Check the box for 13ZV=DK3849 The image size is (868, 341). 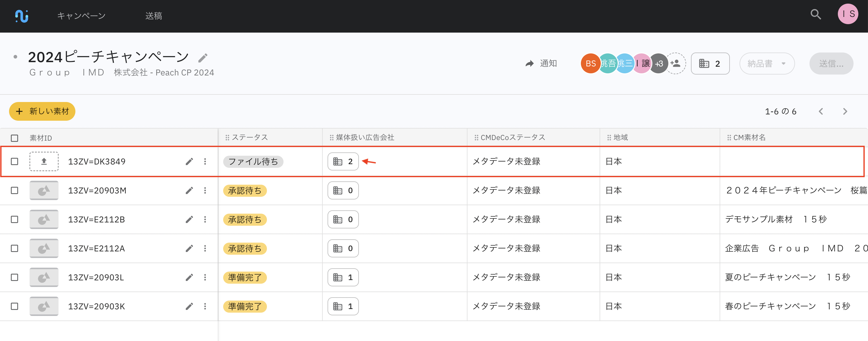[14, 161]
